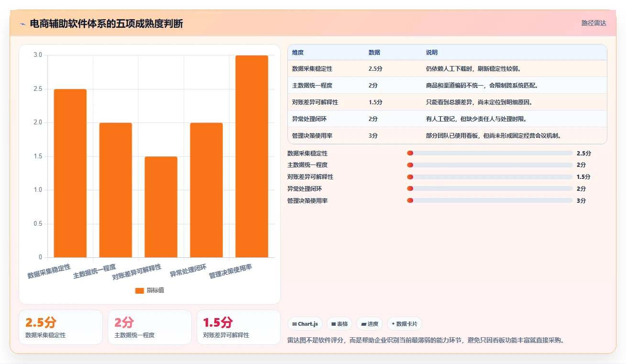Click note 有人工登记，但缺少责任人与处理时限。
Screen dimensions: 626x364
tap(476, 119)
